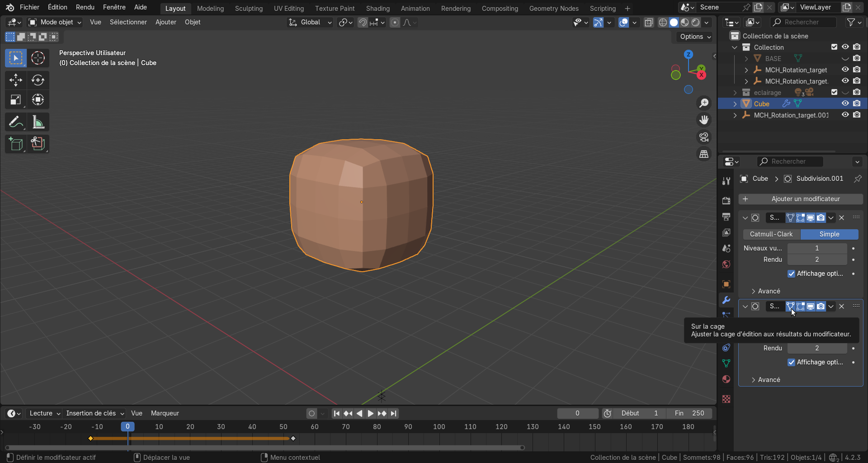Open the Material properties tab icon
868x463 pixels.
click(726, 379)
